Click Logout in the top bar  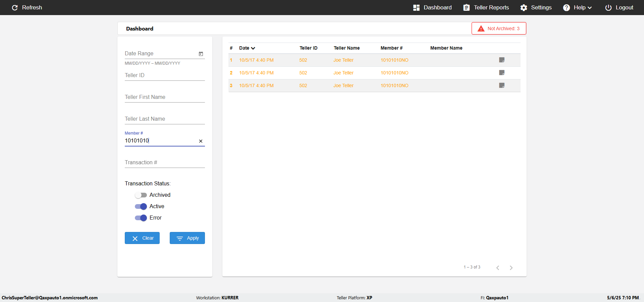[x=619, y=7]
